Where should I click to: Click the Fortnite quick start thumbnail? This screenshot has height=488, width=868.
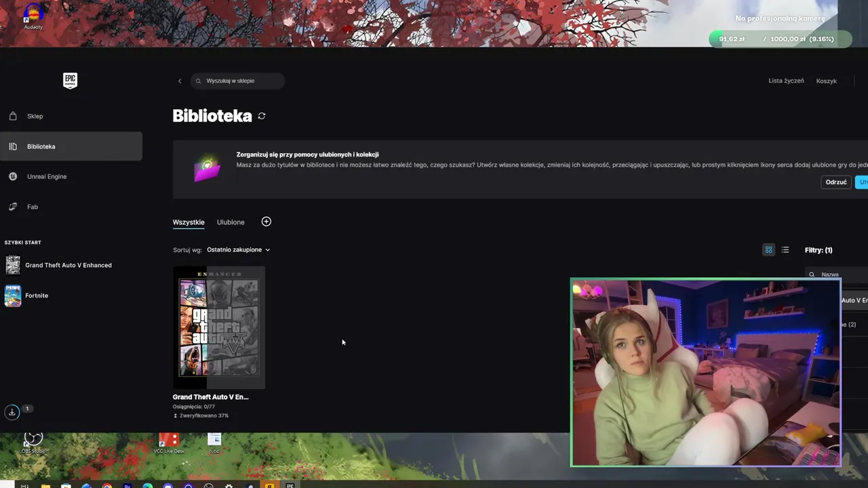(13, 296)
